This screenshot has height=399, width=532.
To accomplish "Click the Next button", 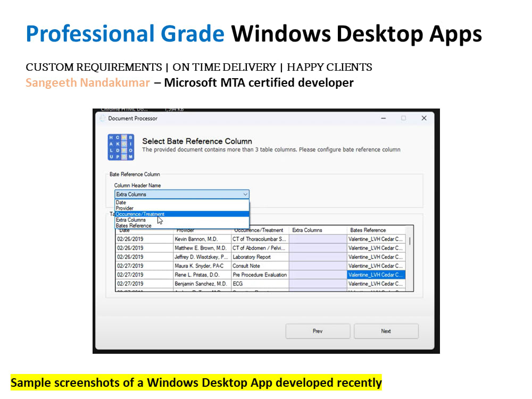I will [386, 331].
